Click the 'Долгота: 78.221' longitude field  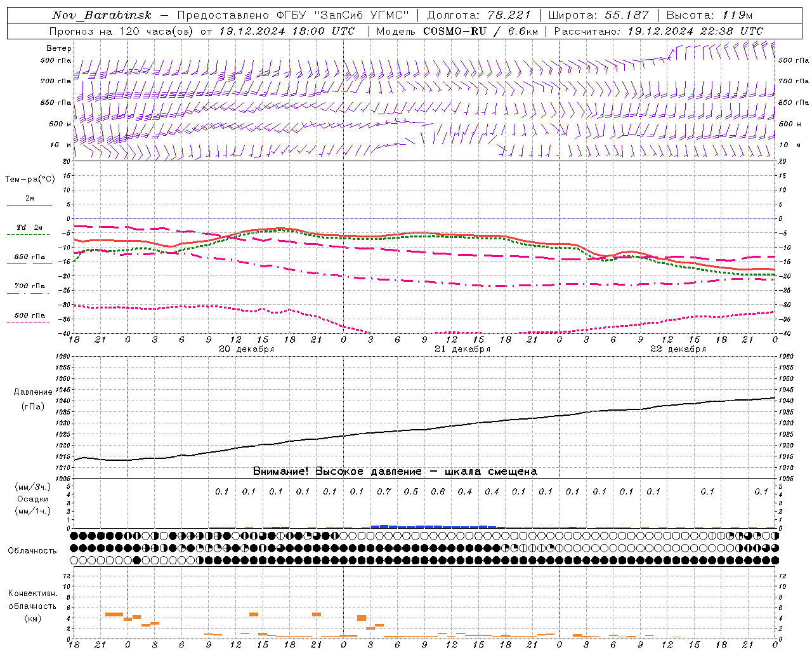478,15
